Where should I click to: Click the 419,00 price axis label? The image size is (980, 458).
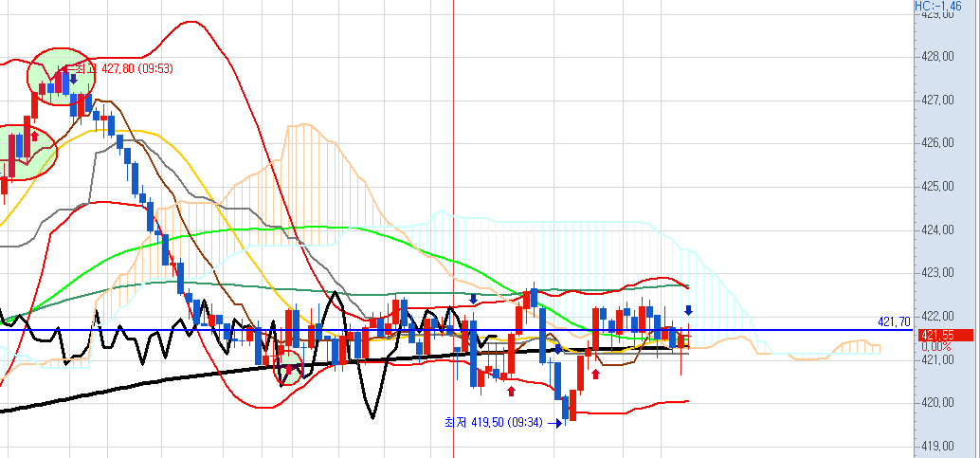click(x=938, y=447)
